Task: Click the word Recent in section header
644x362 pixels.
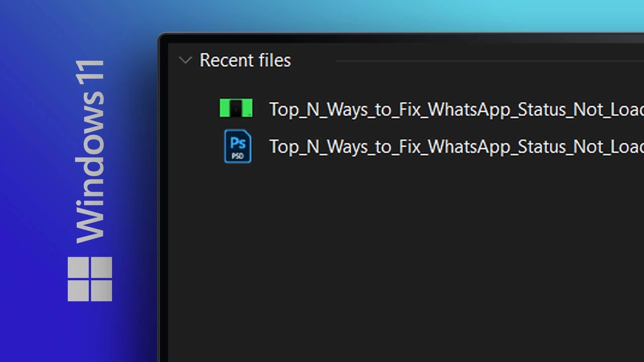Action: pyautogui.click(x=226, y=61)
